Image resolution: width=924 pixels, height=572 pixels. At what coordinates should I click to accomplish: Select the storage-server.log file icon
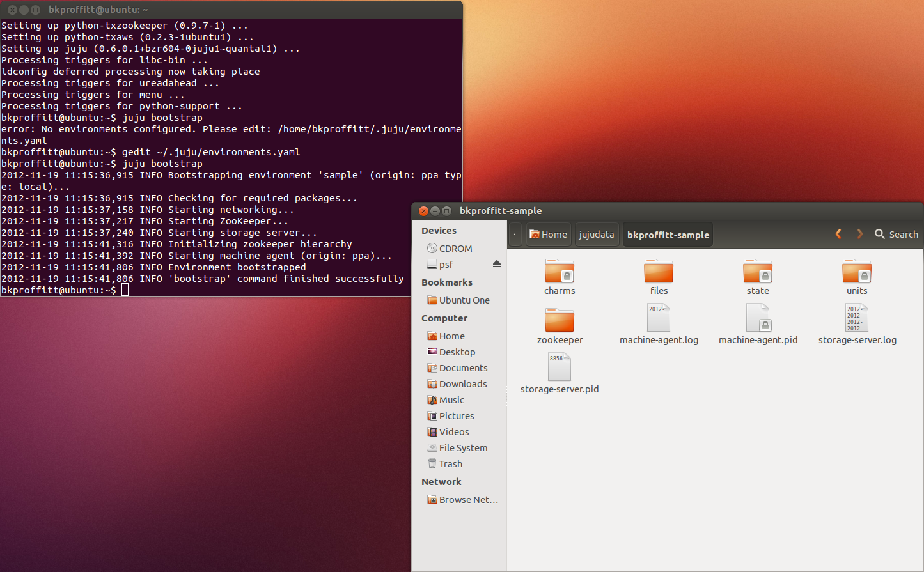(857, 318)
